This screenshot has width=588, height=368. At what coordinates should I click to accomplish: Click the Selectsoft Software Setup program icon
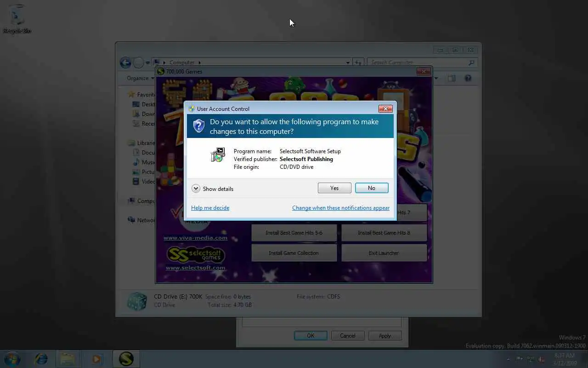pos(218,155)
